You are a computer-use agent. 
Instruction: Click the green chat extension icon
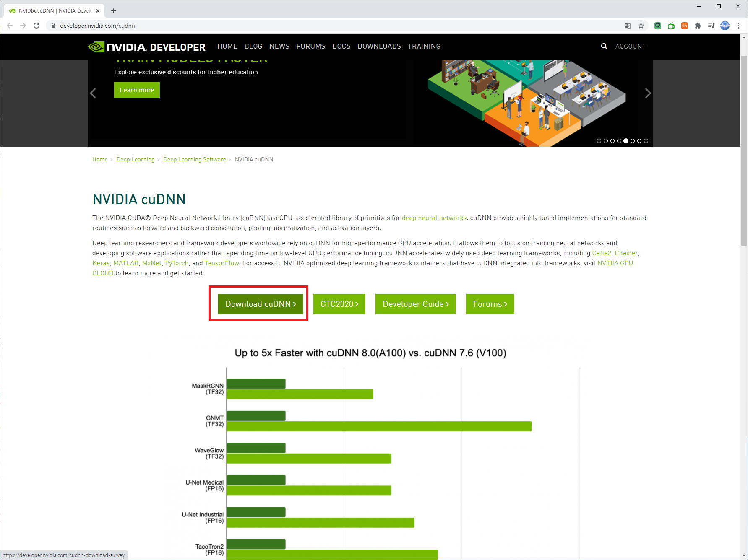point(658,26)
